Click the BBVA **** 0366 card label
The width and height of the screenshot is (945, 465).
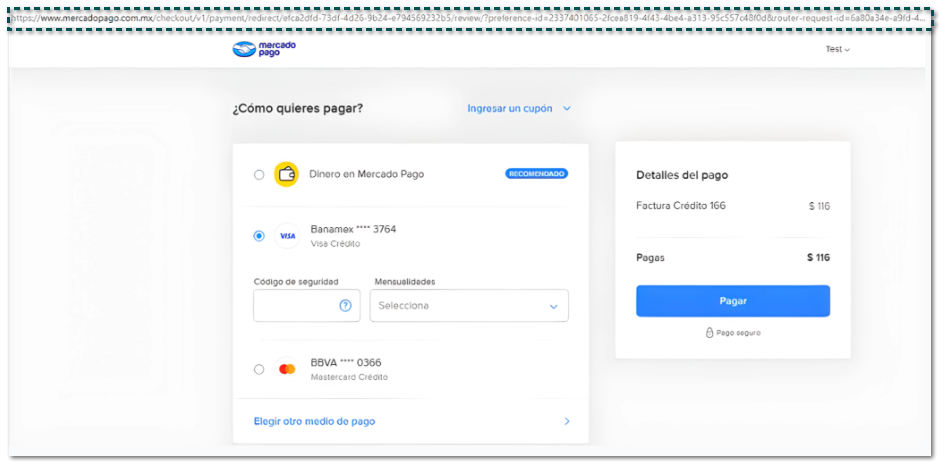[346, 363]
